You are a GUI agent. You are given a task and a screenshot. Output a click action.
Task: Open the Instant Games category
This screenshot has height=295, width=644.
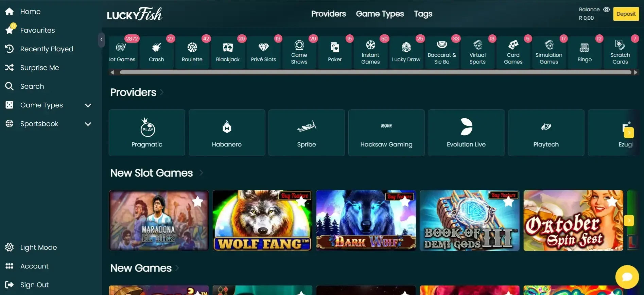pos(370,52)
